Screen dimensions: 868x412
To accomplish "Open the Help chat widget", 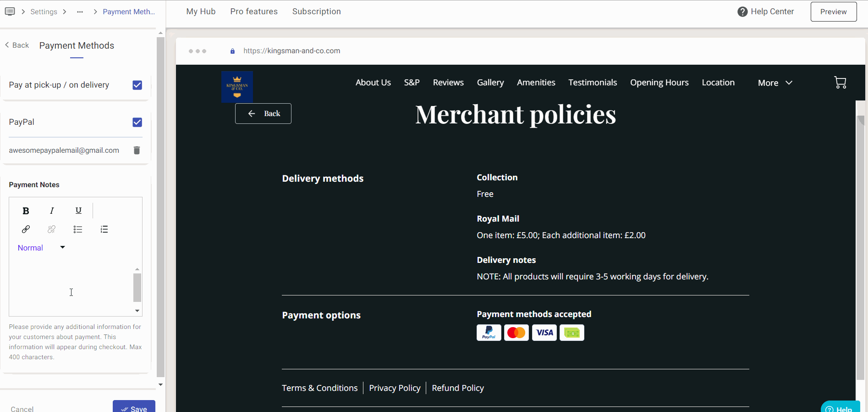I will click(x=840, y=407).
